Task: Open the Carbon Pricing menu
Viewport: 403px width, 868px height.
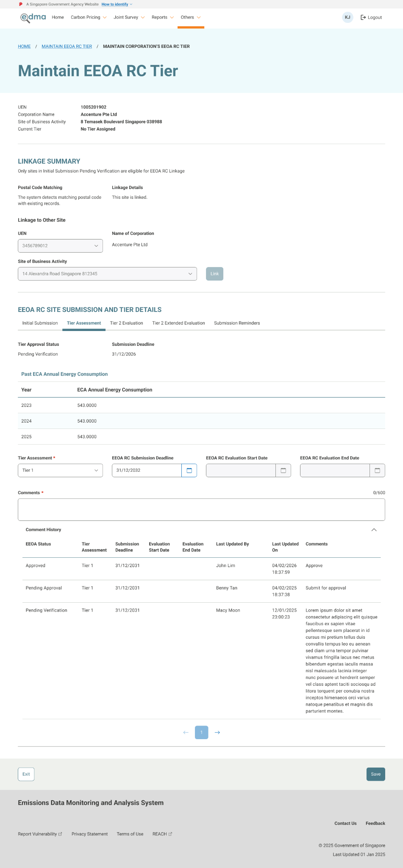Action: point(89,17)
